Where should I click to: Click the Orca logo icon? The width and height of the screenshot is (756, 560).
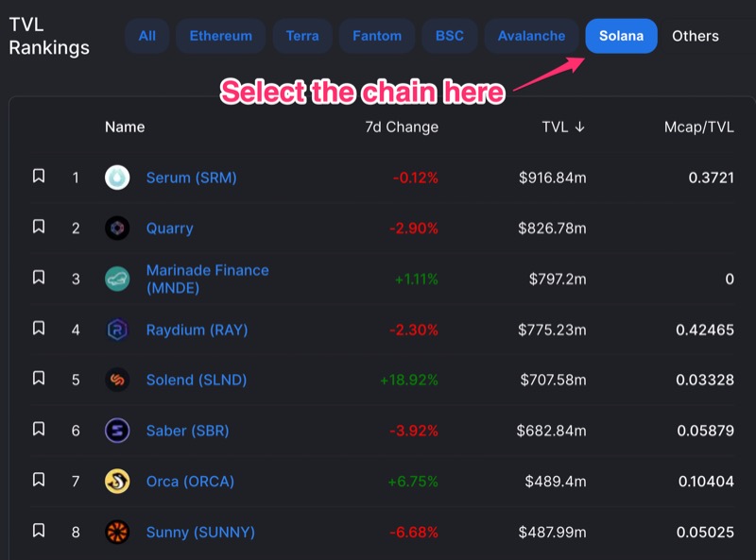(117, 481)
